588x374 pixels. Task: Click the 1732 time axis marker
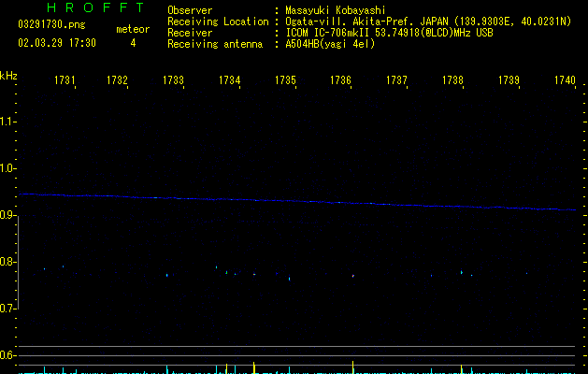[117, 80]
